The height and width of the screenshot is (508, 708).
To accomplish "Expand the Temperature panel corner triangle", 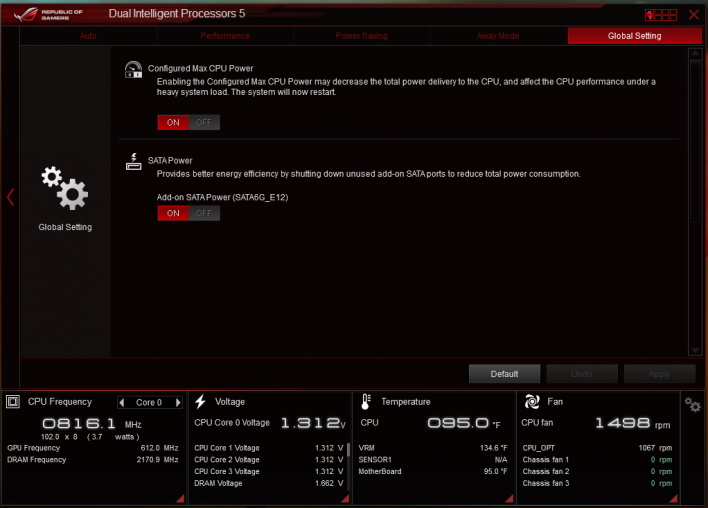I will [x=509, y=498].
